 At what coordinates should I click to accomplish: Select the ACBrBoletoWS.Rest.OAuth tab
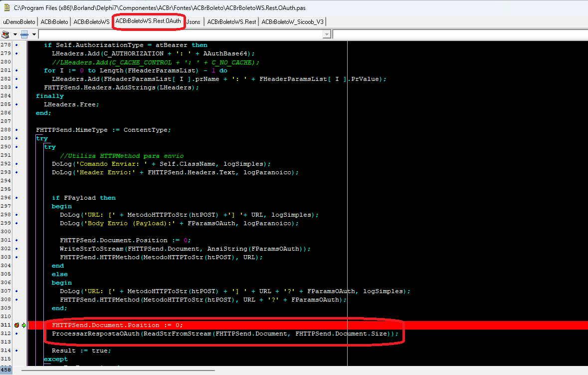click(x=148, y=21)
